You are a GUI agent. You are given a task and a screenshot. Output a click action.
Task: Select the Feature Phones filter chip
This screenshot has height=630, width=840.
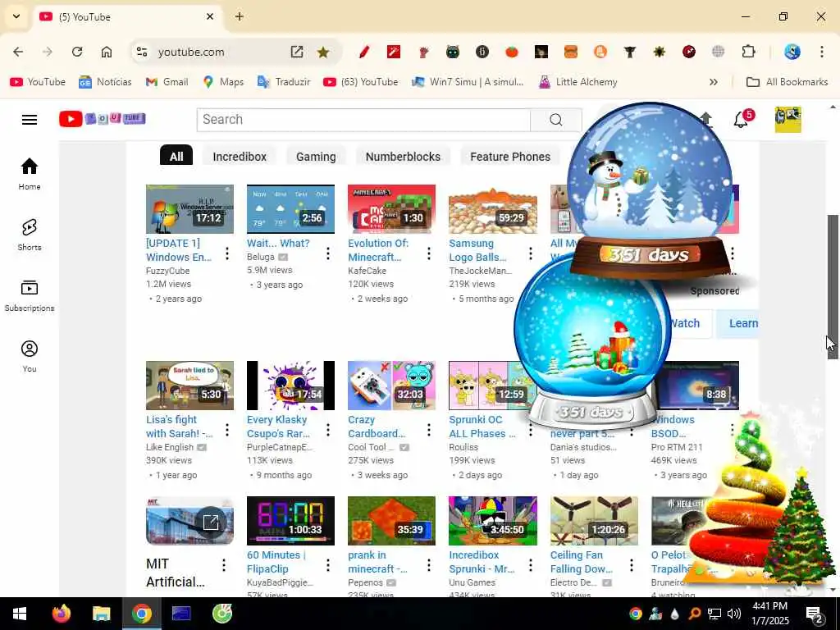510,157
